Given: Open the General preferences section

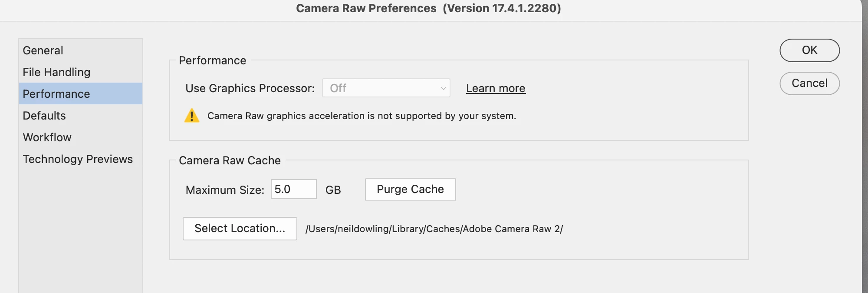Looking at the screenshot, I should (x=43, y=50).
